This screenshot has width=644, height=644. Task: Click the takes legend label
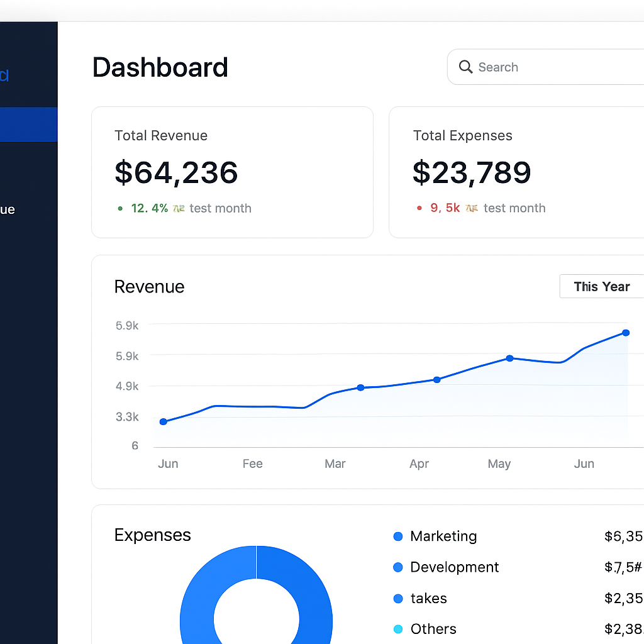tap(428, 599)
